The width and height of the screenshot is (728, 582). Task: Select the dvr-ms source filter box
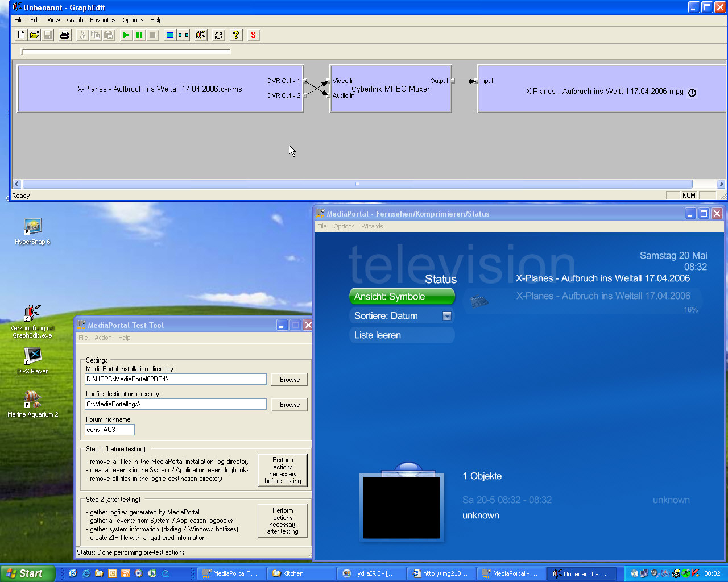click(x=160, y=89)
